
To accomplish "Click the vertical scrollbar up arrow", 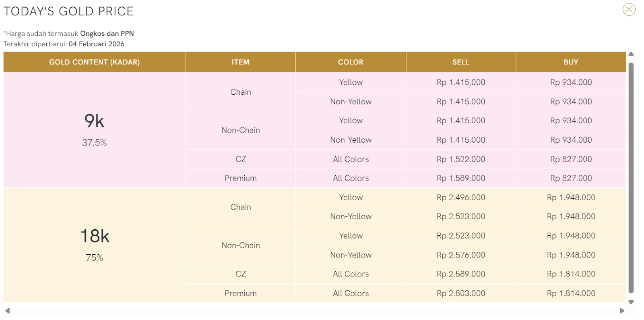I will [631, 54].
